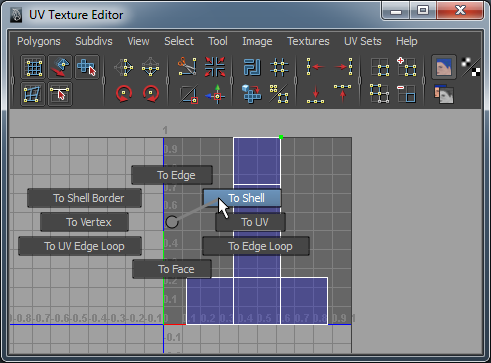This screenshot has height=363, width=491.
Task: Click the Align UVs to minimum U arrow icon
Action: tap(315, 67)
